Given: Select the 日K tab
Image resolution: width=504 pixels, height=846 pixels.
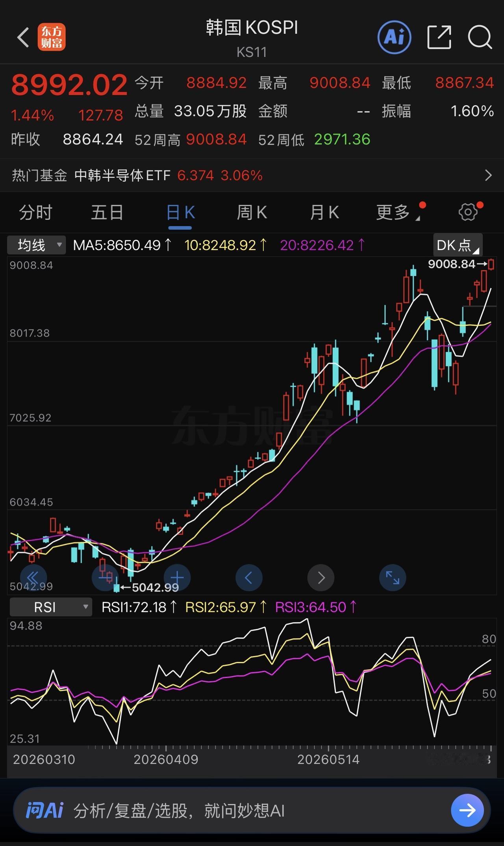Looking at the screenshot, I should (180, 213).
